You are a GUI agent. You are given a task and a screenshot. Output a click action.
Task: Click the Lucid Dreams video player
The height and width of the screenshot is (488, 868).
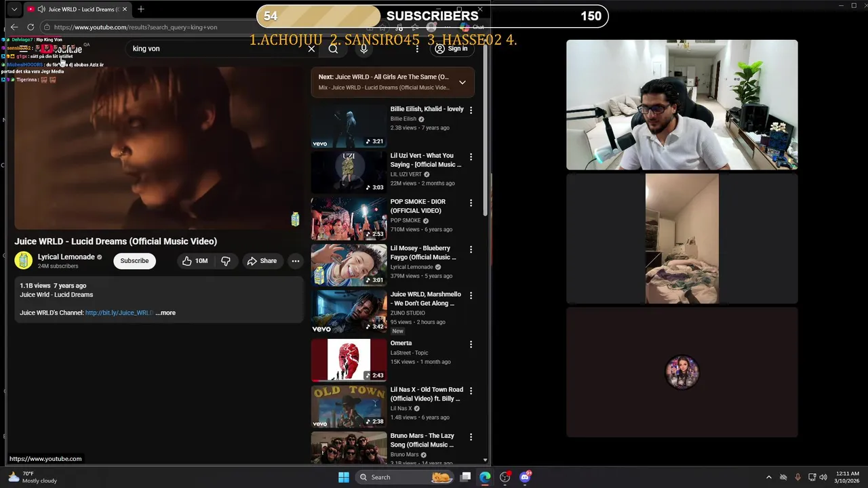159,148
